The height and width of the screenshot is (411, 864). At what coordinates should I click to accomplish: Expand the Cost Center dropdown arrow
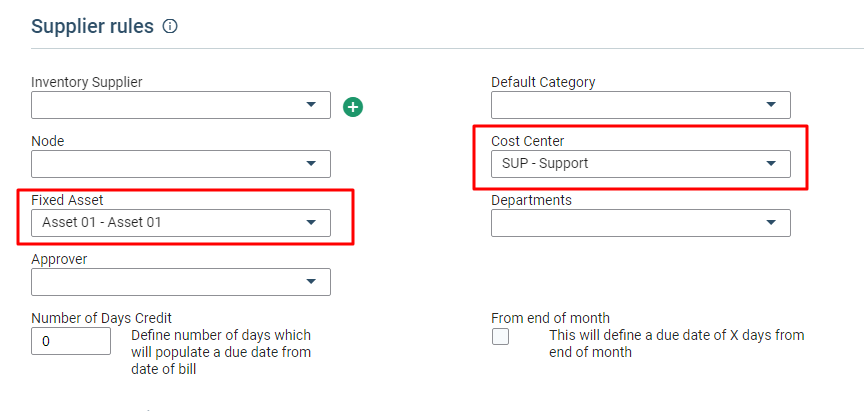771,163
